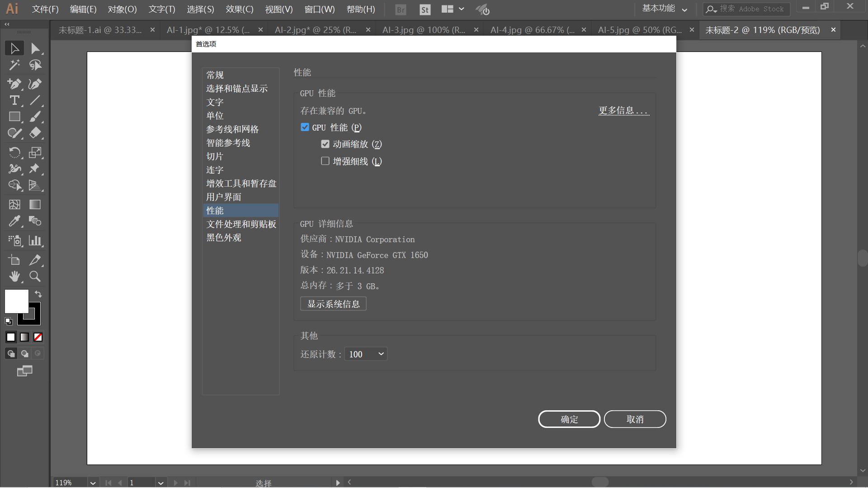
Task: Open Bridge via Br icon
Action: 401,9
